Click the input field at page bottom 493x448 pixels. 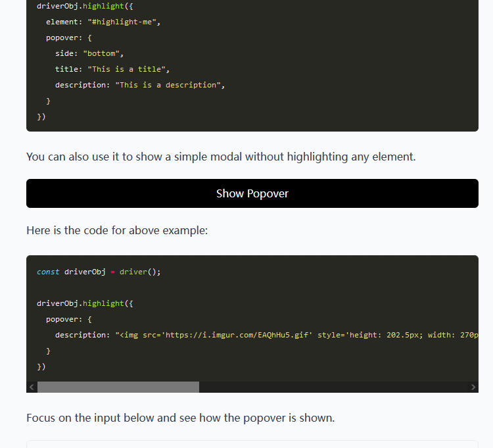pos(252,444)
